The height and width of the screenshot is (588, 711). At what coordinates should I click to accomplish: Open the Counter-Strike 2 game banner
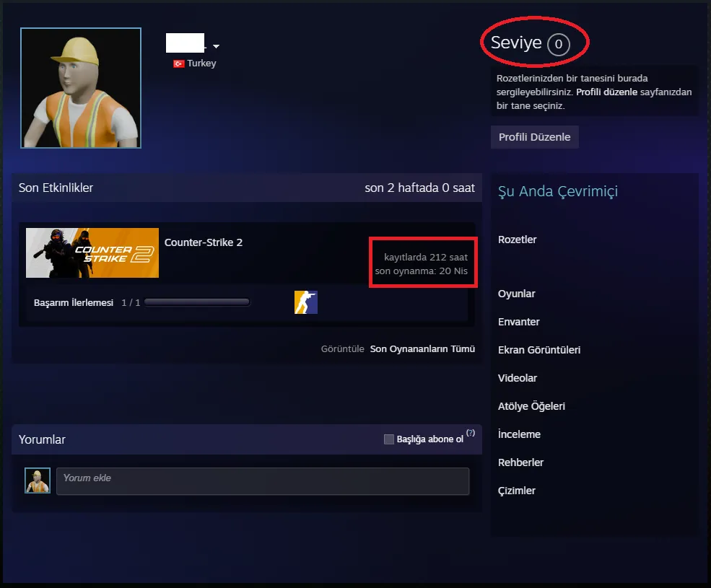(x=92, y=253)
